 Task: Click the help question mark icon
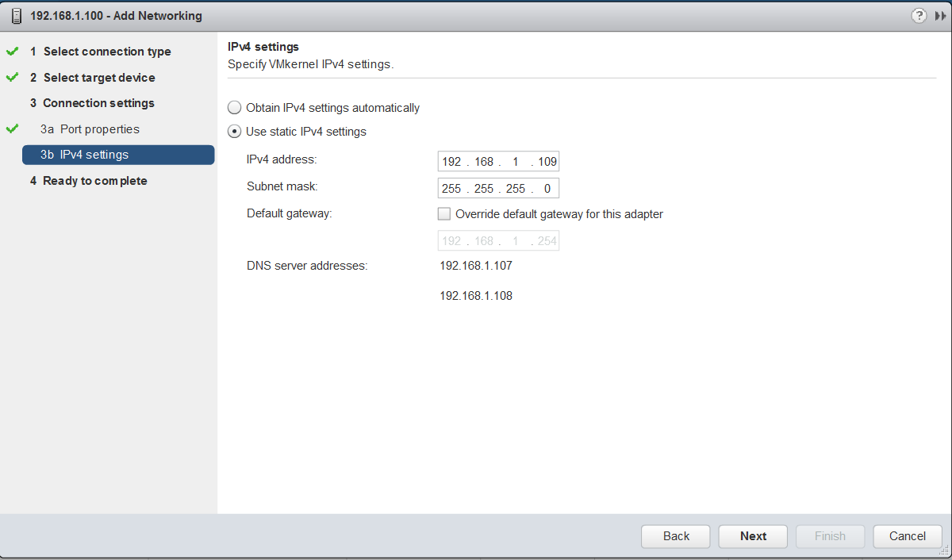tap(919, 16)
